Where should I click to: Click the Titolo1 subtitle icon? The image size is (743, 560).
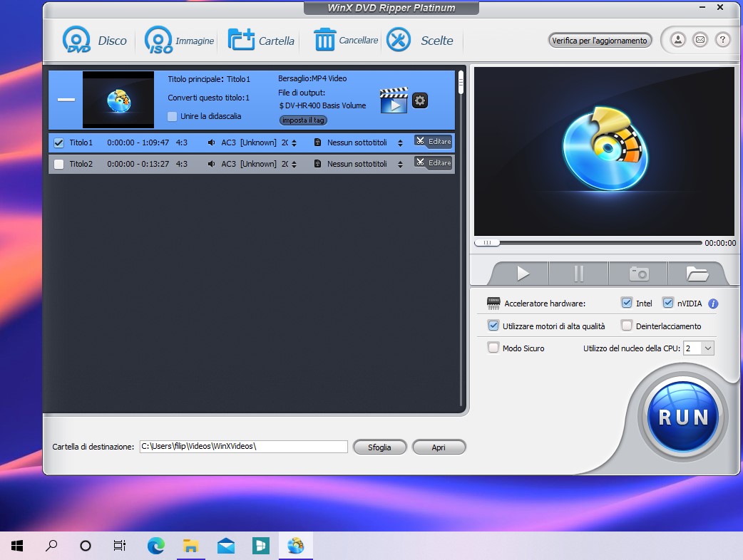pyautogui.click(x=317, y=142)
